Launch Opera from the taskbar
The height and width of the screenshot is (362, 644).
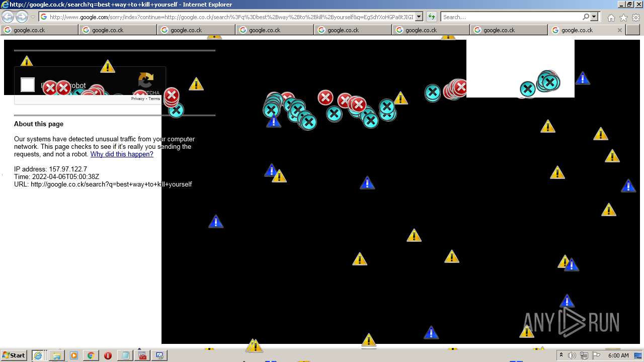click(x=108, y=355)
